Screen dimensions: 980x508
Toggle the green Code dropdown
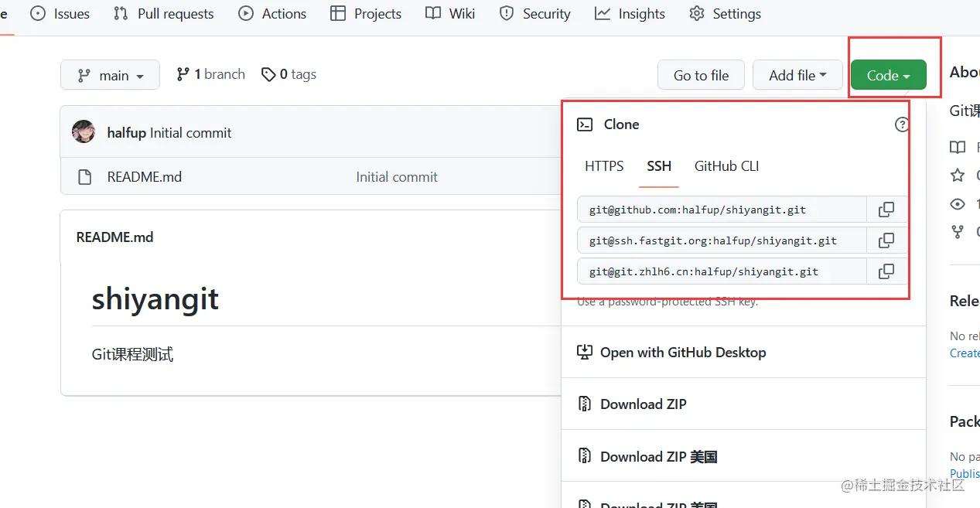pyautogui.click(x=888, y=75)
